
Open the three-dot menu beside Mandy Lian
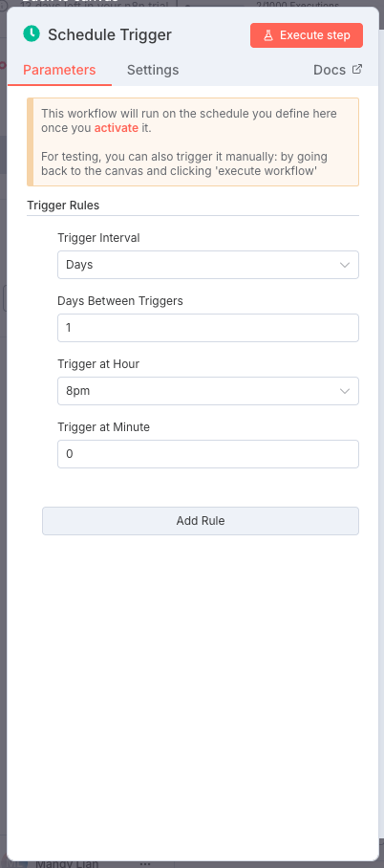(x=145, y=863)
